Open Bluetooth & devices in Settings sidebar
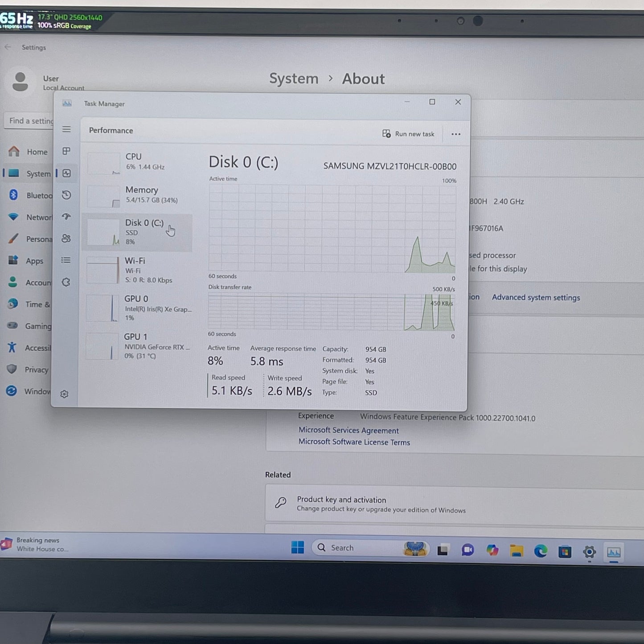The width and height of the screenshot is (644, 644). click(29, 195)
